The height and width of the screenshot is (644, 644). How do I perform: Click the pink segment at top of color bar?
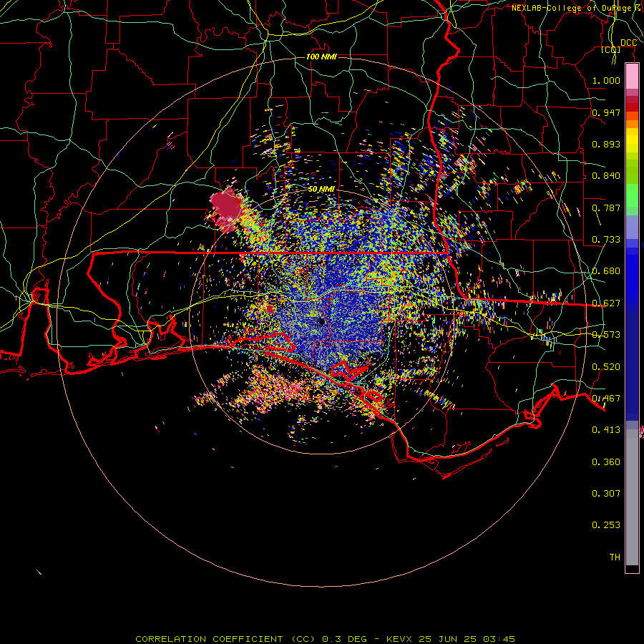632,77
